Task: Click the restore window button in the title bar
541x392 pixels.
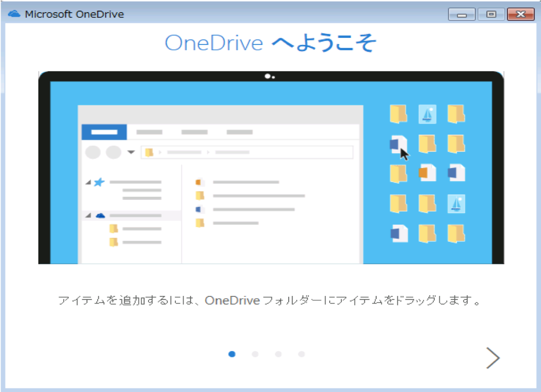Action: coord(490,14)
